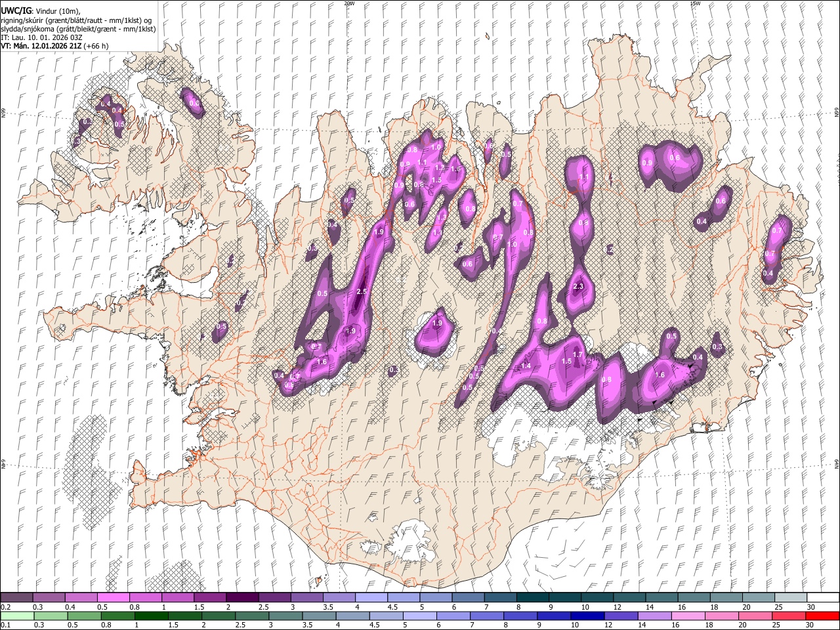Select the 0.8 swatch in the upper legend row
The height and width of the screenshot is (630, 840).
click(145, 598)
